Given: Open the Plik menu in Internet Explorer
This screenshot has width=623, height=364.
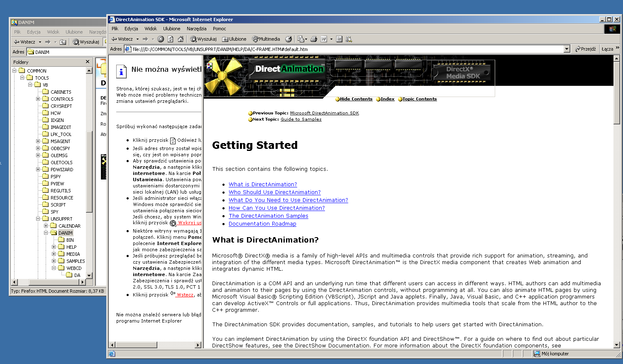Looking at the screenshot, I should click(115, 29).
